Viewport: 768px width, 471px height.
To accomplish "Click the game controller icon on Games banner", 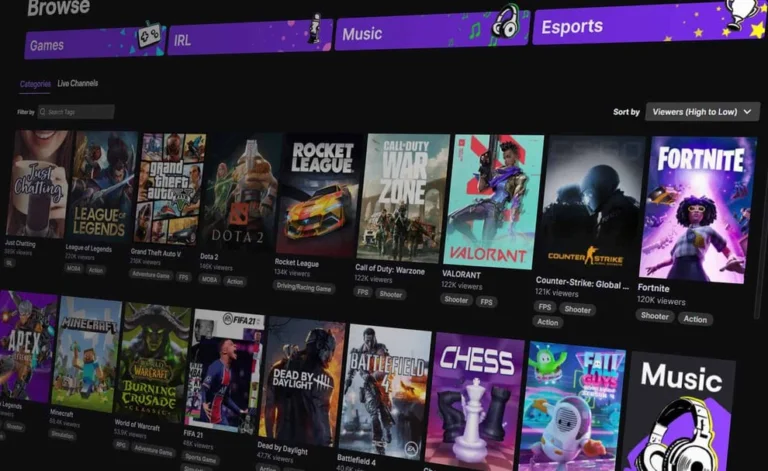I will coord(148,35).
